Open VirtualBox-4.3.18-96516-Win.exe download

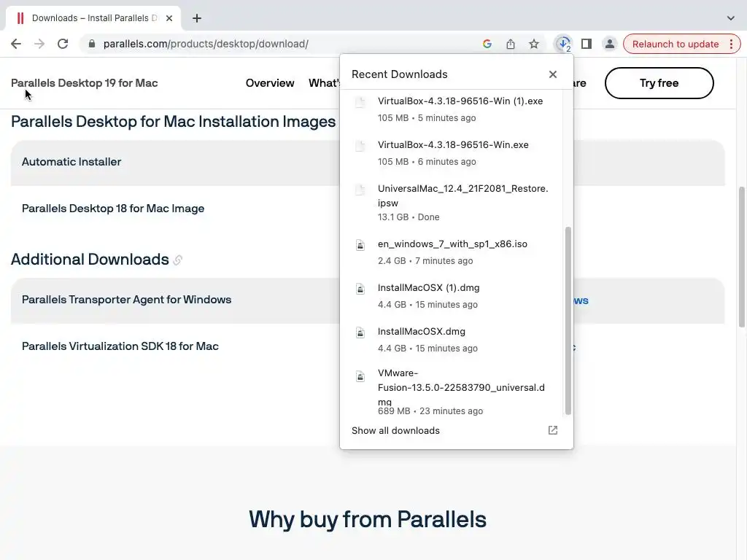coord(452,153)
